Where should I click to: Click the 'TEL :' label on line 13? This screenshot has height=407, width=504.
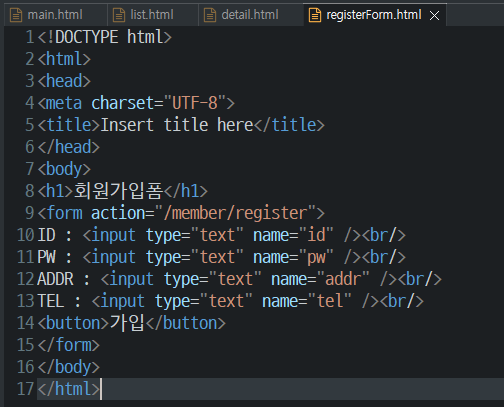59,301
